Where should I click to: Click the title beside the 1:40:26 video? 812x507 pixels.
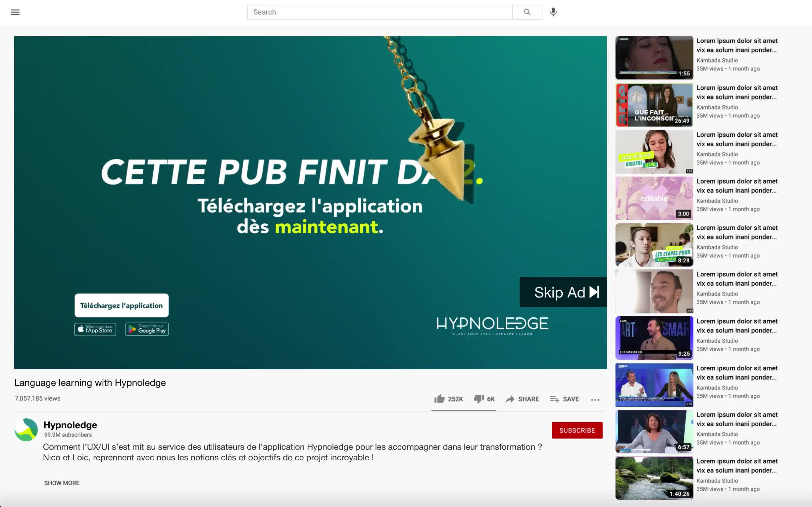[x=737, y=466]
